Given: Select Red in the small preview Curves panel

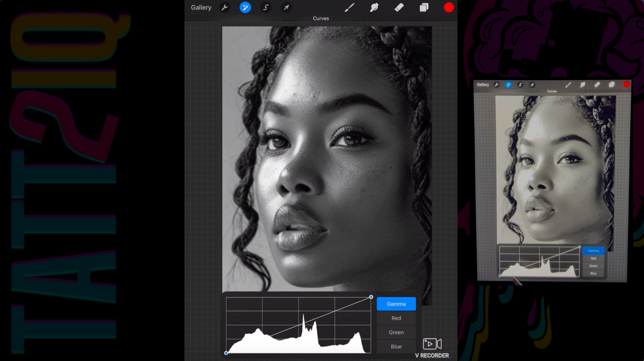Looking at the screenshot, I should (x=593, y=258).
